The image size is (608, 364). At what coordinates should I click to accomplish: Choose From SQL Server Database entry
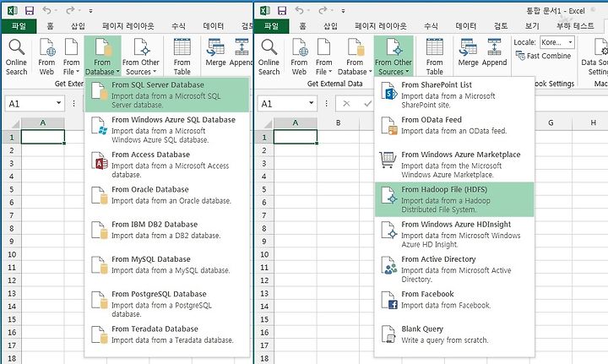point(167,95)
